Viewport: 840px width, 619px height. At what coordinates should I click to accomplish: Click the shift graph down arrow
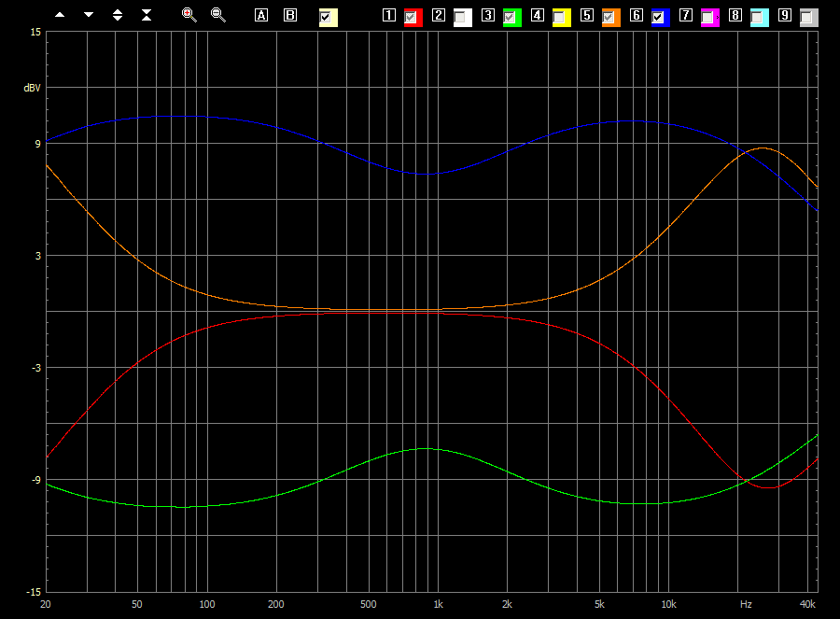pos(89,15)
